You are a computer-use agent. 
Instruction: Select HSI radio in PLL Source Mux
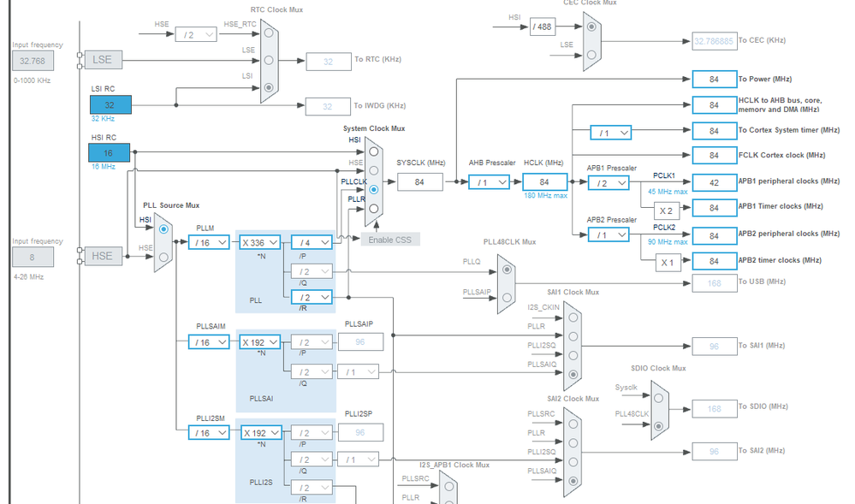point(163,229)
